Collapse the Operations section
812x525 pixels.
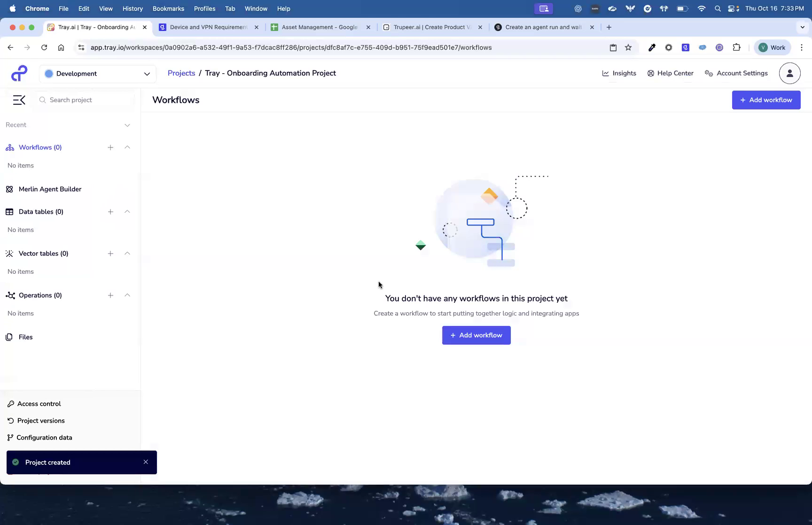tap(127, 295)
